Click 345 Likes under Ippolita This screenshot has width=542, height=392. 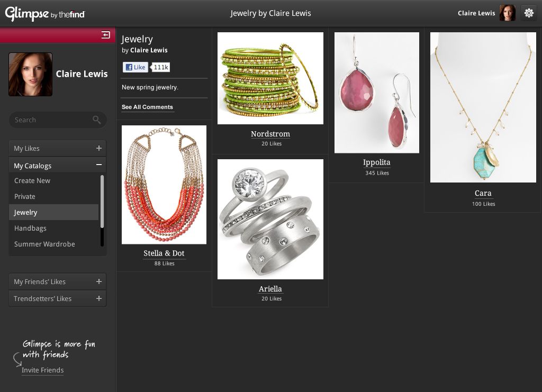(377, 173)
